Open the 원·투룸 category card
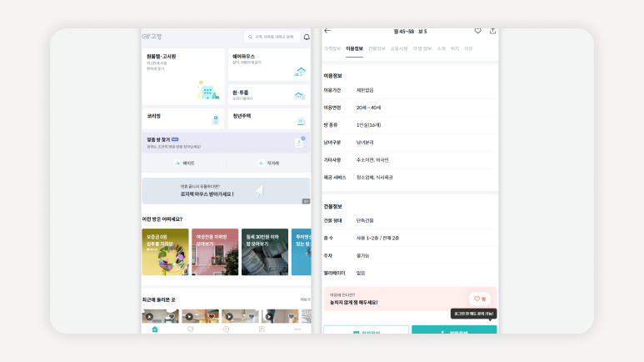Screen dimensions: 644x362 [269, 94]
